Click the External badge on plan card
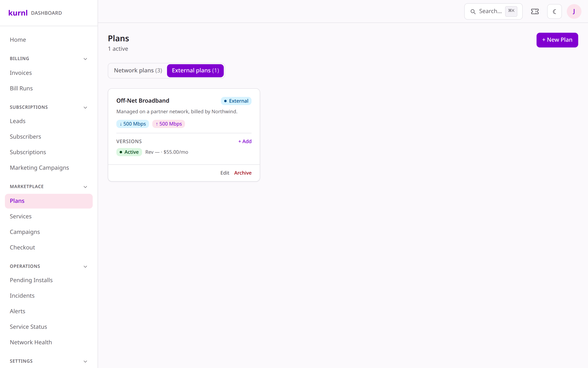588x368 pixels. [x=236, y=101]
